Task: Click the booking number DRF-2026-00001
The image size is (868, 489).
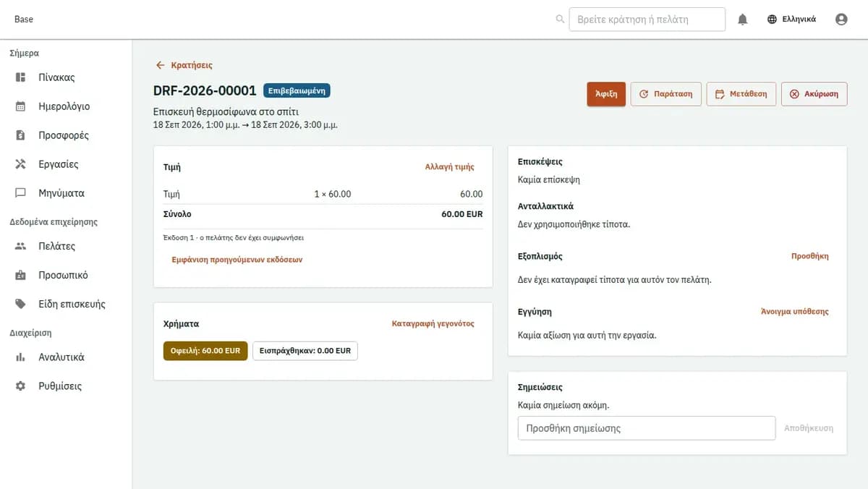Action: click(205, 91)
